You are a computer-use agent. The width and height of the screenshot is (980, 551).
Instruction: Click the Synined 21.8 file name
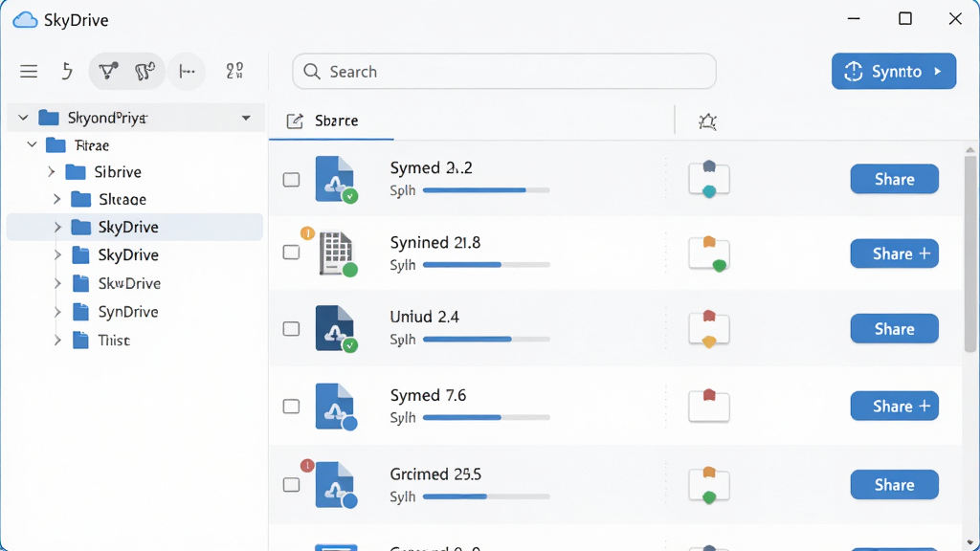click(435, 242)
